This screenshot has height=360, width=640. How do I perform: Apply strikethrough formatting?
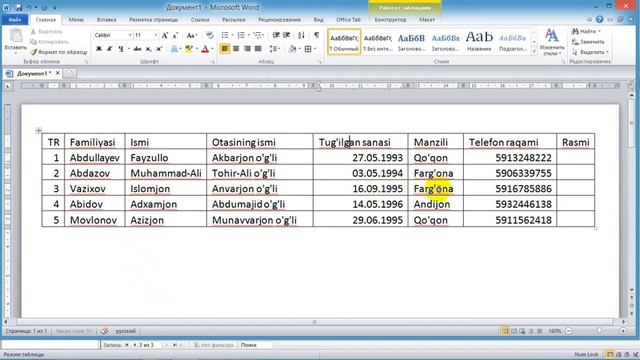tap(138, 49)
